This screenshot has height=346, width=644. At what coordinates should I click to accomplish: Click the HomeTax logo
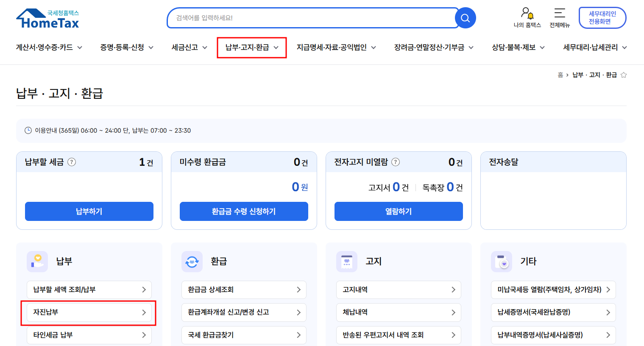48,19
